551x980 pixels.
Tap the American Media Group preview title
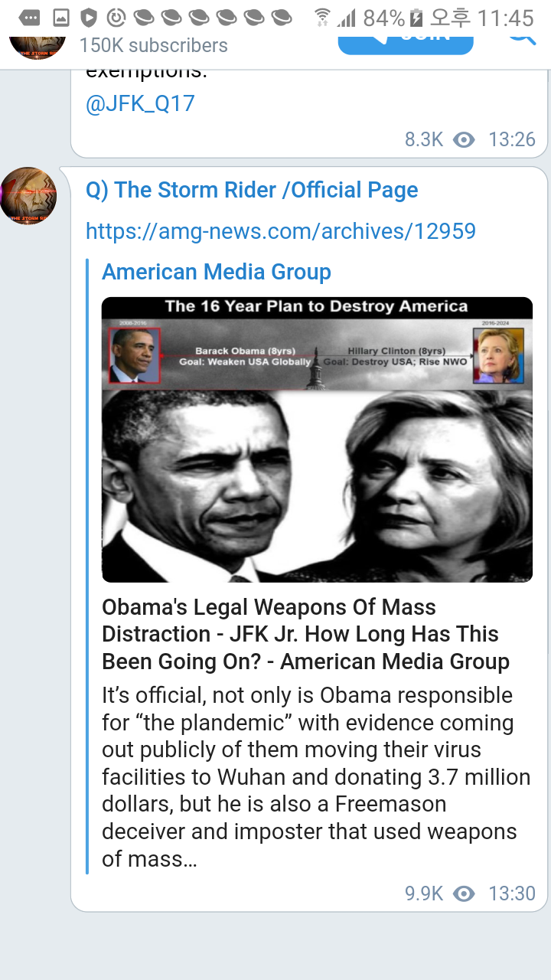[x=217, y=272]
